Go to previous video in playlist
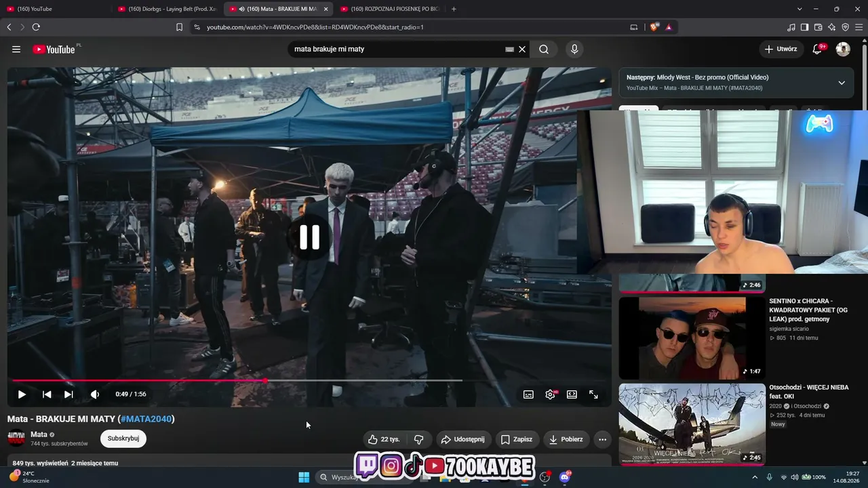The width and height of the screenshot is (868, 488). [x=47, y=394]
